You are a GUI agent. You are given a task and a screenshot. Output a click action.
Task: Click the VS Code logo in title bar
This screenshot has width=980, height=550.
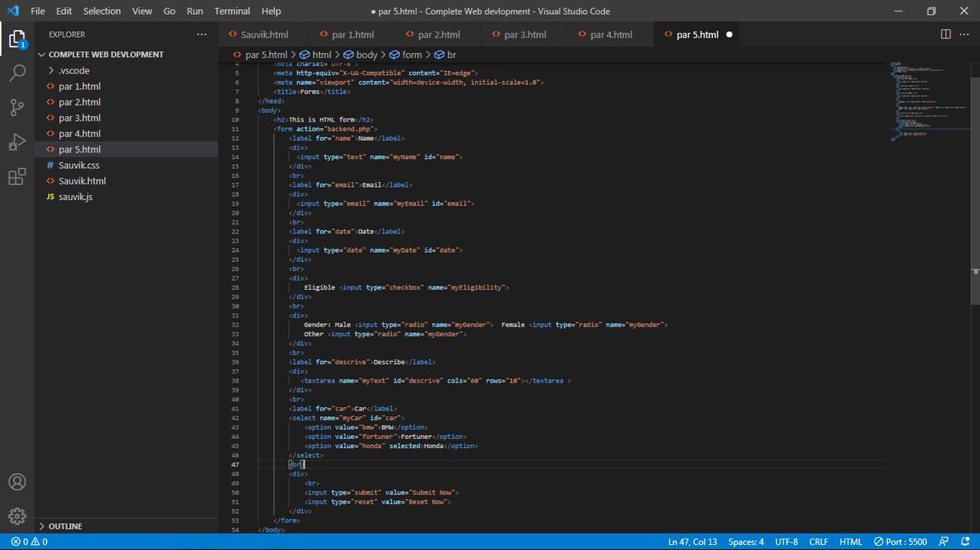12,11
